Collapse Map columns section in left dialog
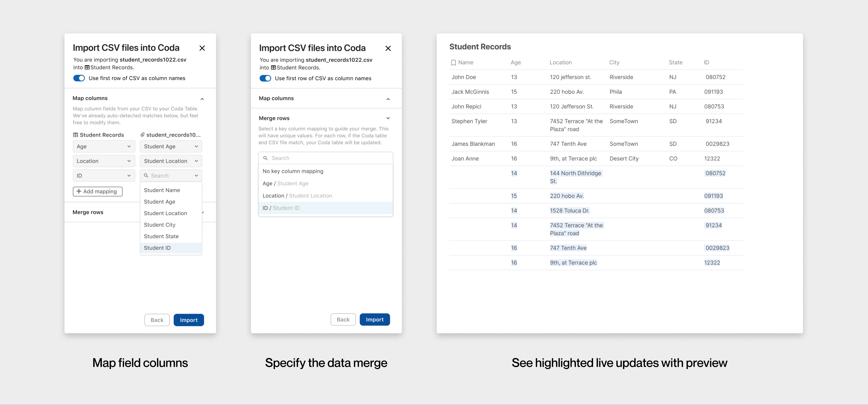Viewport: 868px width, 405px height. pos(202,99)
